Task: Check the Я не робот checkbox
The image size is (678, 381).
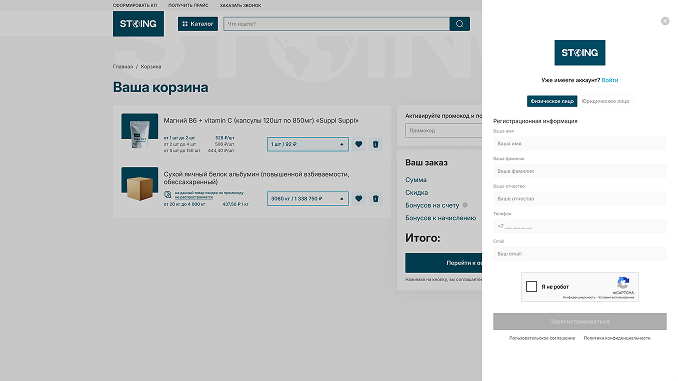Action: click(x=531, y=286)
